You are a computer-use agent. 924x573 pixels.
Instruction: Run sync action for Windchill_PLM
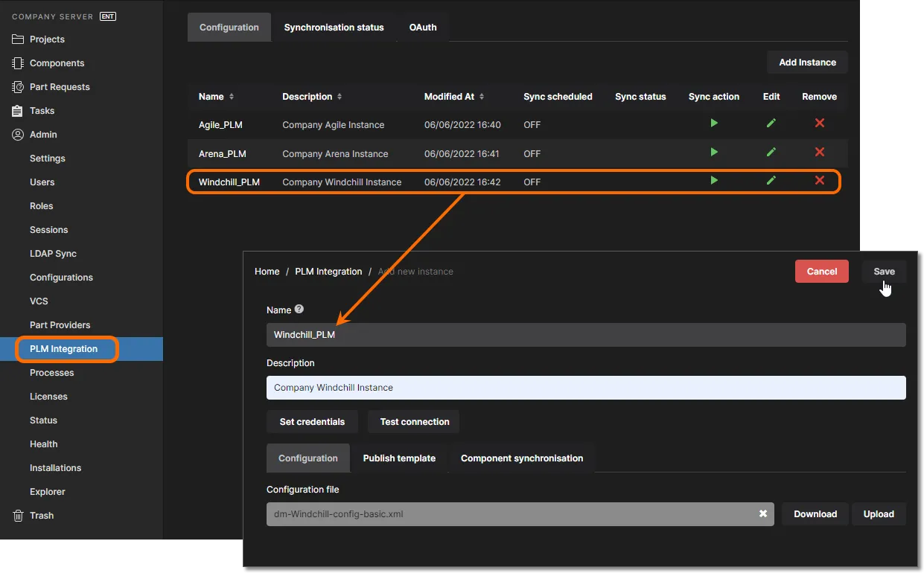click(714, 180)
